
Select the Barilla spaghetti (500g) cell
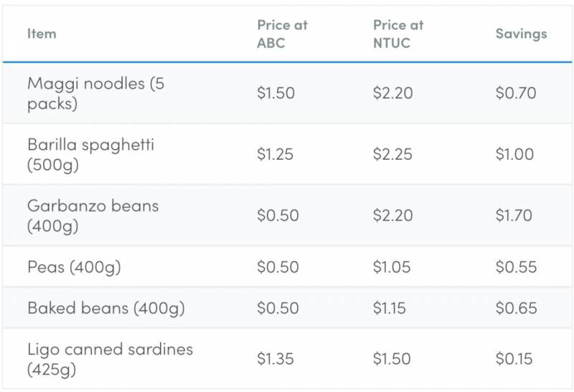90,154
